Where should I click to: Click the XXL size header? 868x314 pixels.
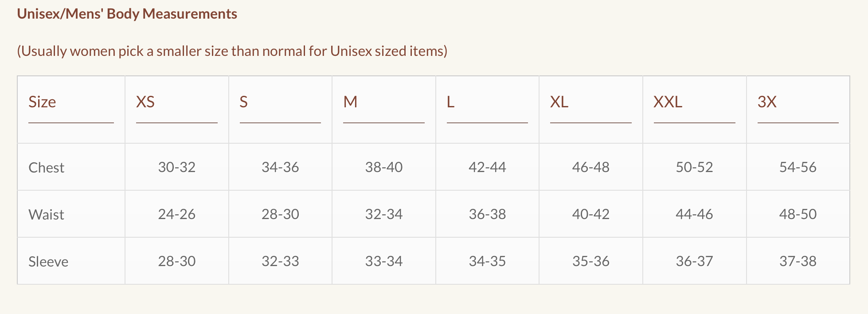click(x=668, y=102)
